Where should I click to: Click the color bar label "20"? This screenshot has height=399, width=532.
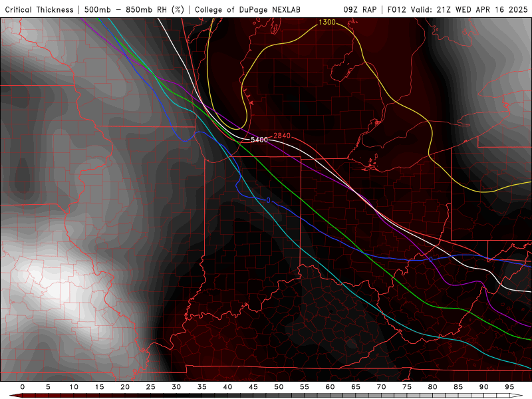pos(125,387)
